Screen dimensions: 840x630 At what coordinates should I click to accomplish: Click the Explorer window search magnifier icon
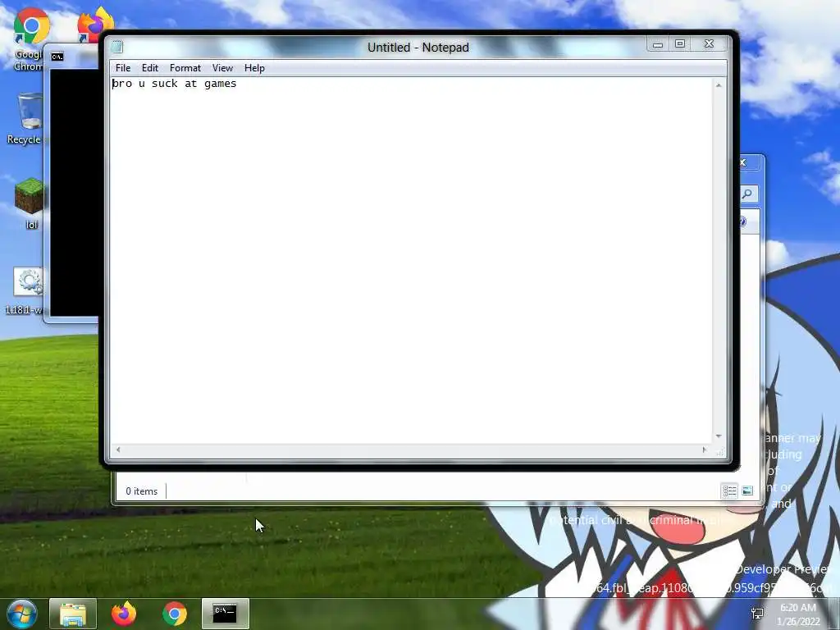[747, 194]
